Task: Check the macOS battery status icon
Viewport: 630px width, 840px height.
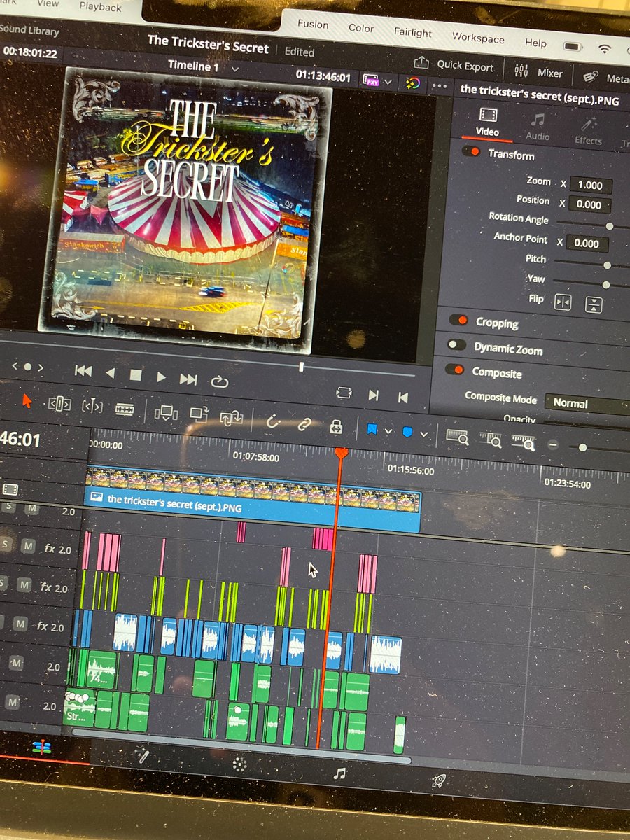Action: (x=573, y=46)
